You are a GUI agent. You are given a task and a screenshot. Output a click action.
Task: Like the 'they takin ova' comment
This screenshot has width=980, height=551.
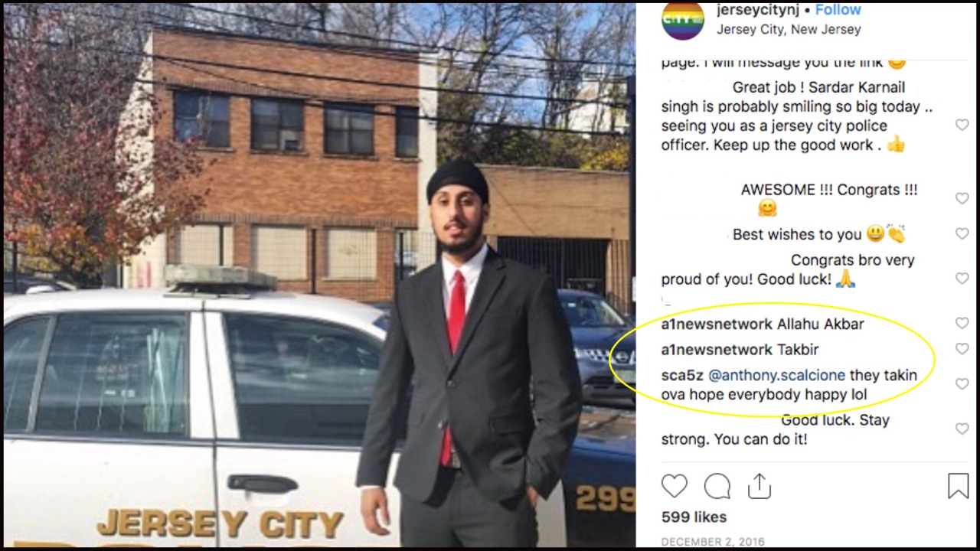(962, 384)
